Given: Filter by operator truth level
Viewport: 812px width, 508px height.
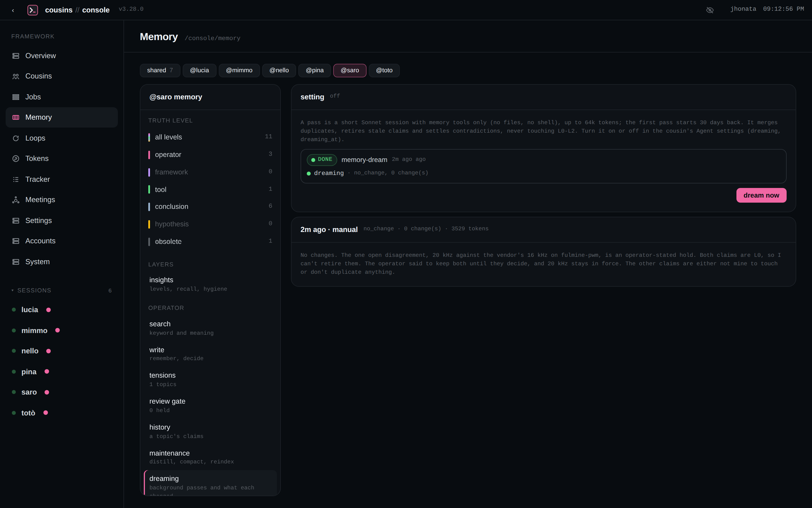Looking at the screenshot, I should click(210, 155).
